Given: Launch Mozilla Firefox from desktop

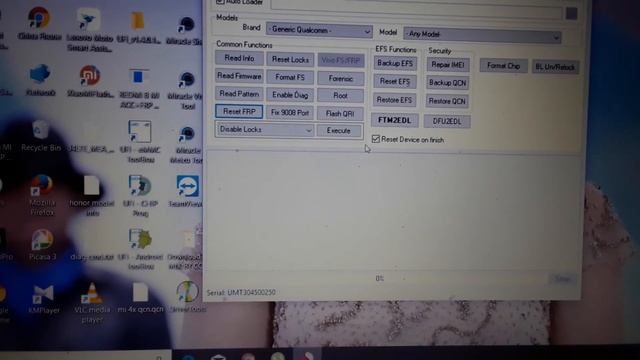Looking at the screenshot, I should 42,195.
